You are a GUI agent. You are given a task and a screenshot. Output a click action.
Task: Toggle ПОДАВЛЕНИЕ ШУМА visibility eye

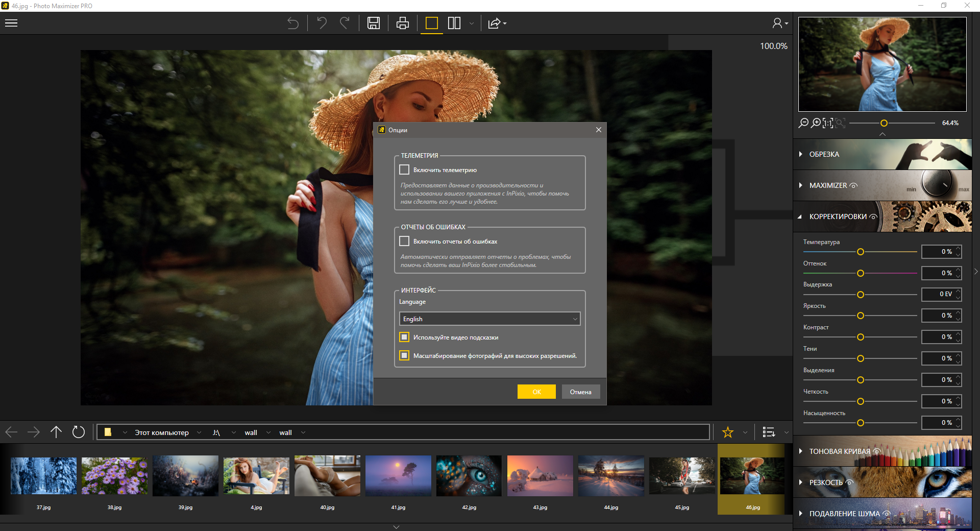887,514
